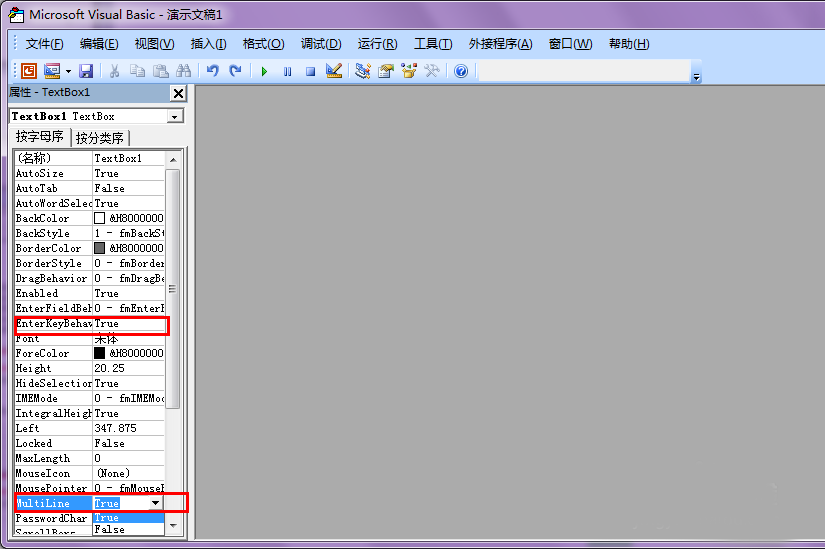Click the Height value 20.25
The image size is (825, 549).
[128, 368]
